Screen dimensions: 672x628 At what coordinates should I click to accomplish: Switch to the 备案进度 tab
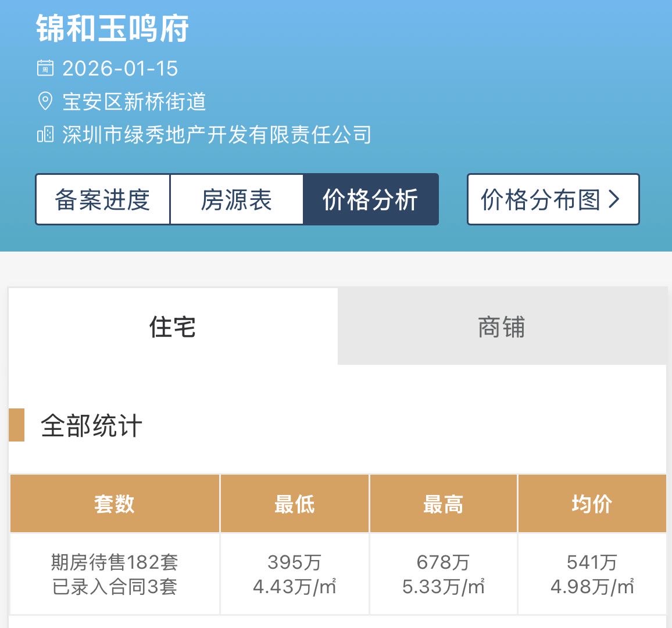coord(103,199)
